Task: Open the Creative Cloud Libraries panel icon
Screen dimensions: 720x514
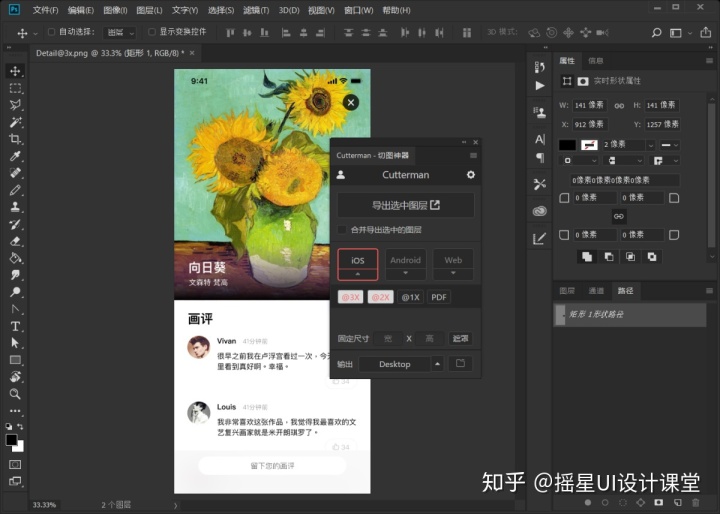Action: (x=540, y=211)
